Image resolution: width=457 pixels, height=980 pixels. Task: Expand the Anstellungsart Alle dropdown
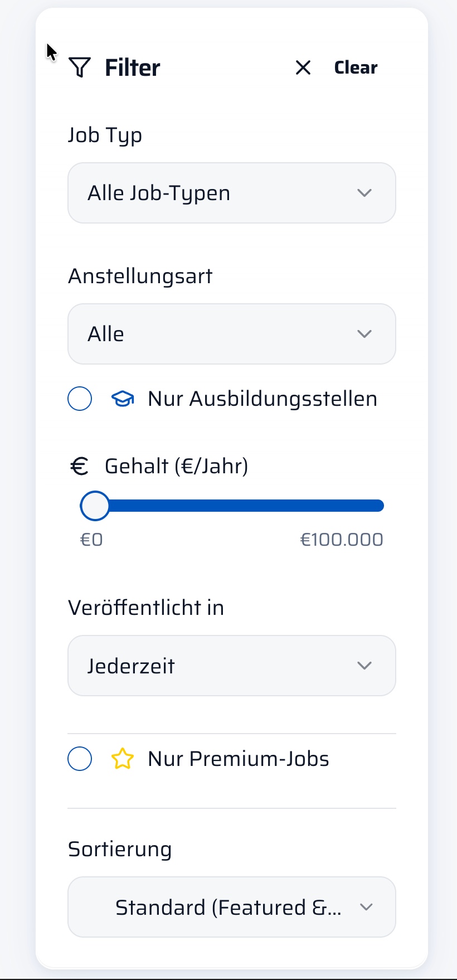coord(232,334)
